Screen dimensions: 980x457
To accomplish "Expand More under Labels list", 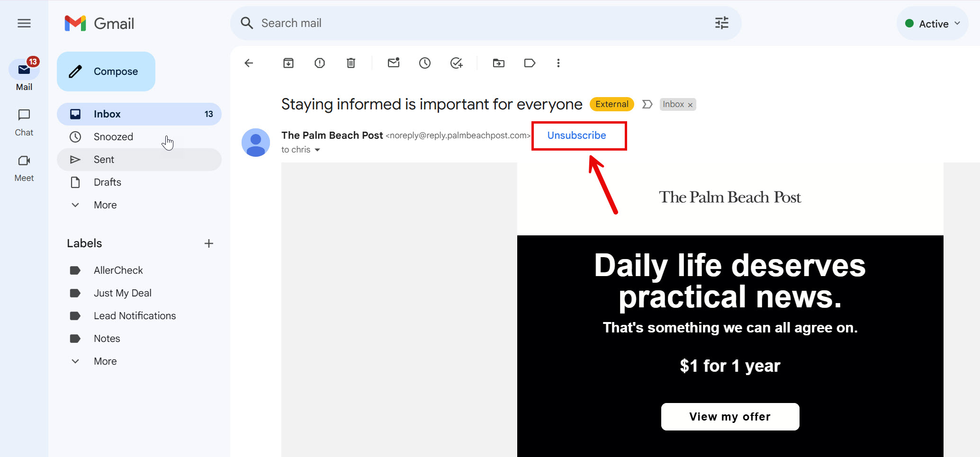I will point(139,361).
